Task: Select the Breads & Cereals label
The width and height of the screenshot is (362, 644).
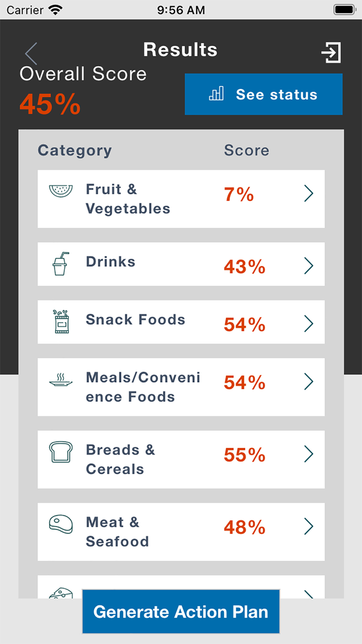Action: [x=120, y=459]
